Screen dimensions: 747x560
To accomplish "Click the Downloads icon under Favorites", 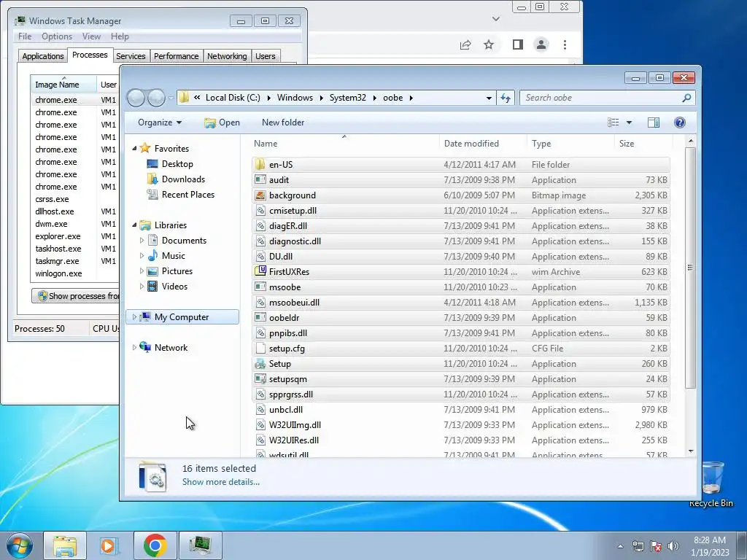I will click(152, 179).
